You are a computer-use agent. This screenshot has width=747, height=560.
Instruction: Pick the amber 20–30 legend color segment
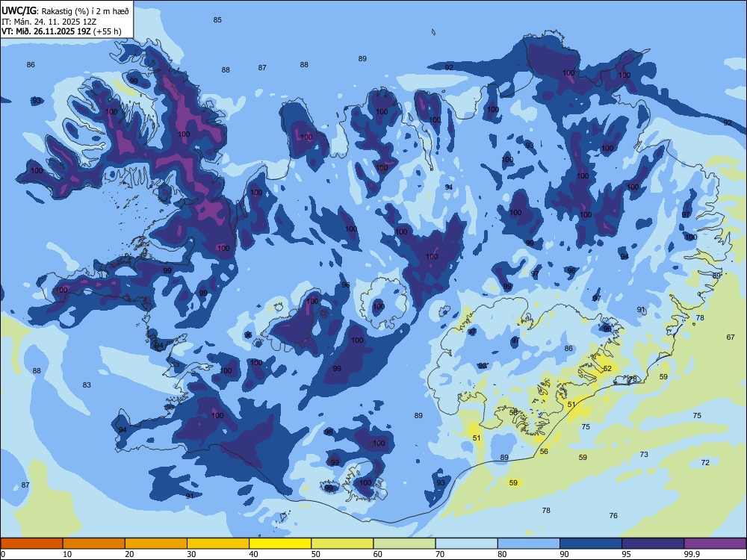tap(156, 544)
